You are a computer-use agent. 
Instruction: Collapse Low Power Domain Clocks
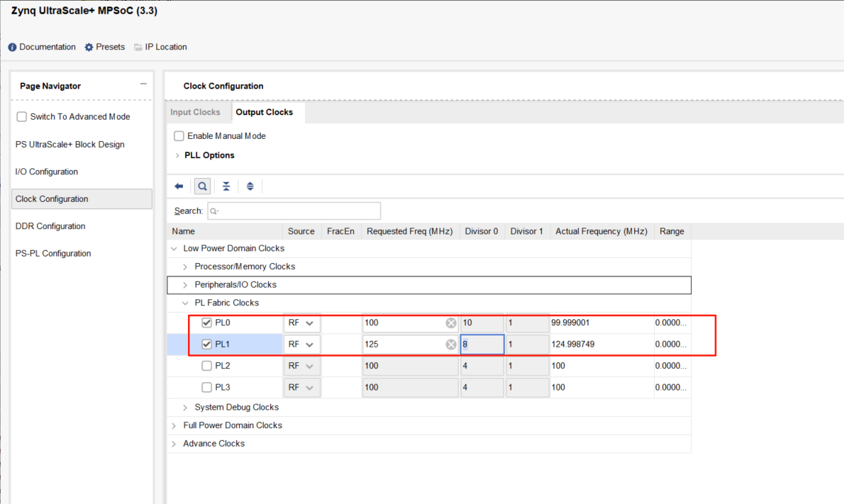[174, 249]
